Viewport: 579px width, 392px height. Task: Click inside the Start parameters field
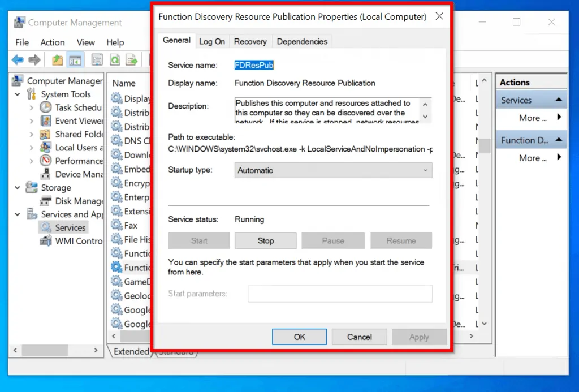[x=340, y=294]
